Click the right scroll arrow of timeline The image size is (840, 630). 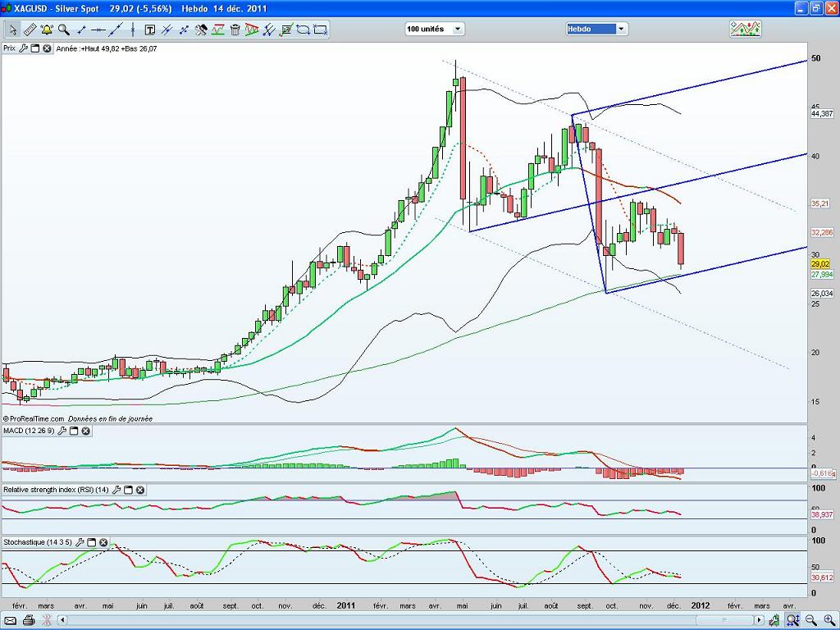(x=759, y=620)
